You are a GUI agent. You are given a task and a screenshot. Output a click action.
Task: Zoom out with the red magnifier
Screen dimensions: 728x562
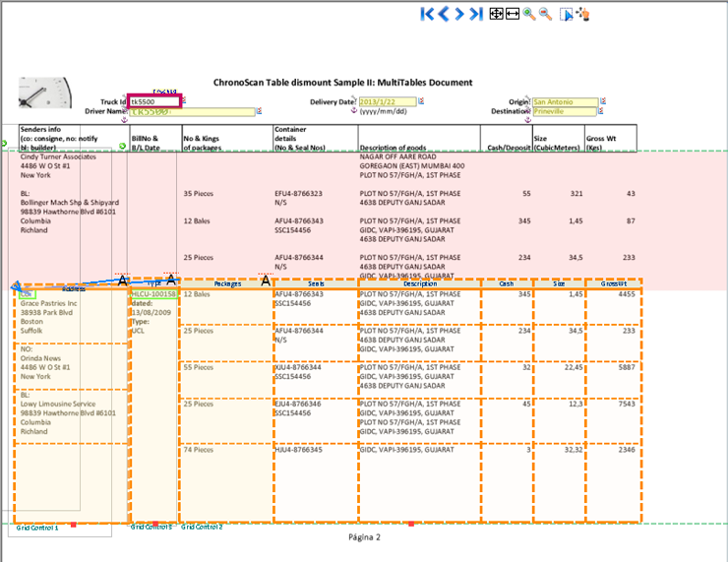tap(546, 14)
